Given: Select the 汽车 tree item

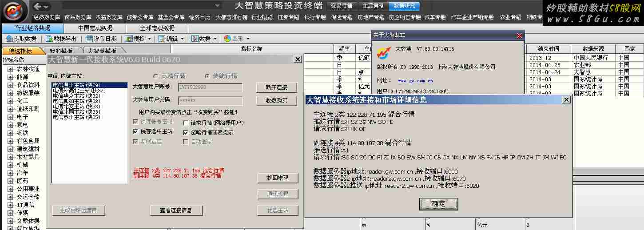Looking at the screenshot, I should point(22,173).
